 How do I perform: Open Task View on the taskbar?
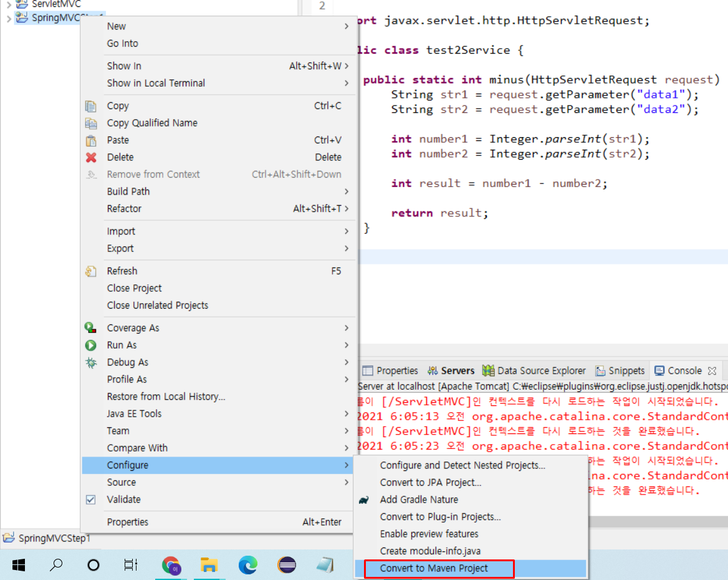130,564
